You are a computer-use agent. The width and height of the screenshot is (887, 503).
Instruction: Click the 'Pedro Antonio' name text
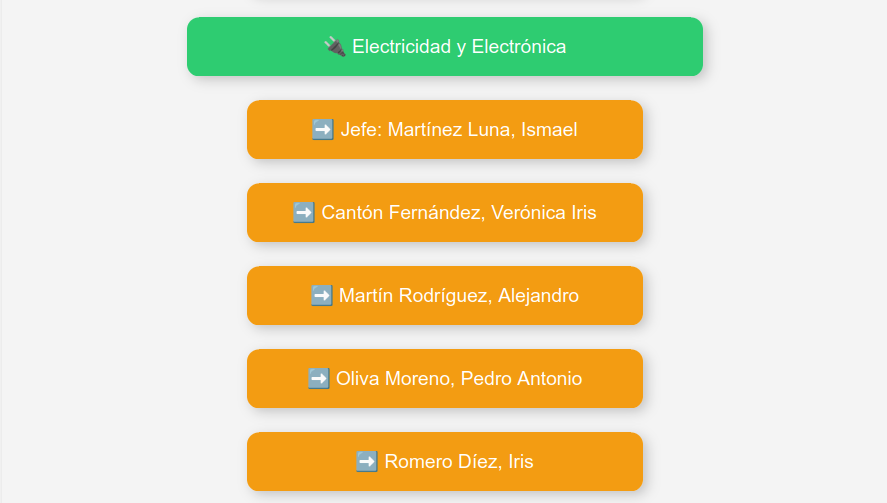pyautogui.click(x=521, y=379)
